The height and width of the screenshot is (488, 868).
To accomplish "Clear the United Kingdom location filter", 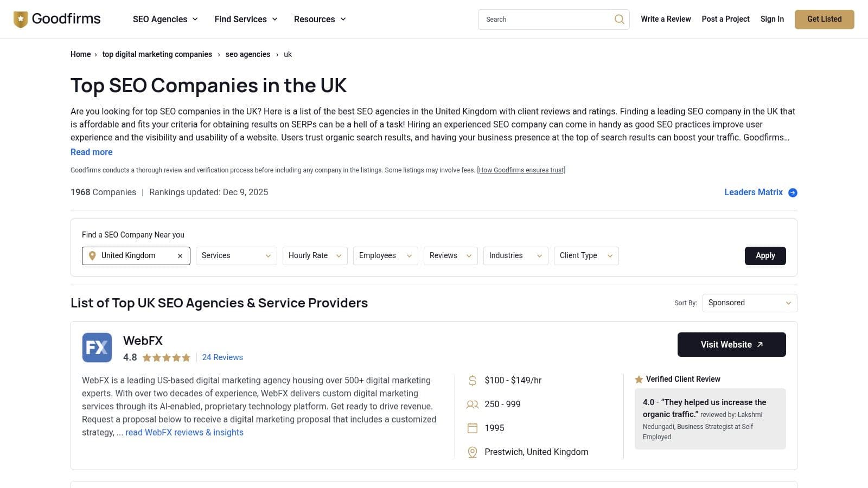I will click(180, 256).
